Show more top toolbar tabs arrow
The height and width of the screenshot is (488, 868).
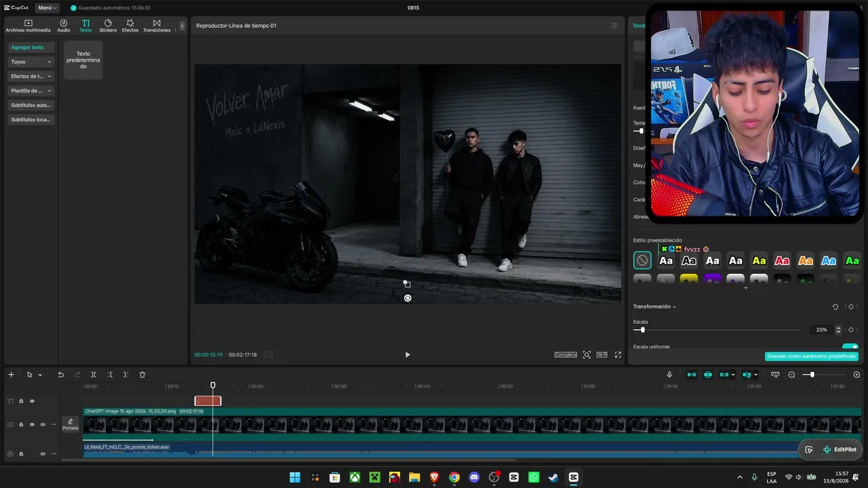(x=182, y=26)
